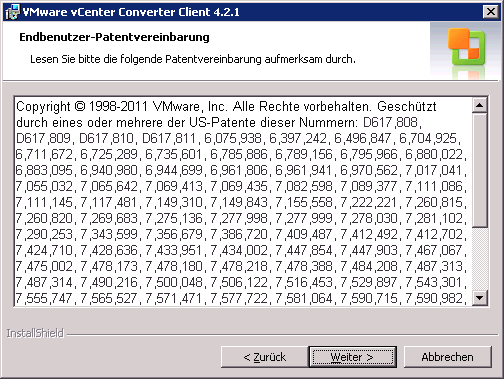
Task: Click the vertical scrollbar thumb of patent text
Action: click(480, 171)
